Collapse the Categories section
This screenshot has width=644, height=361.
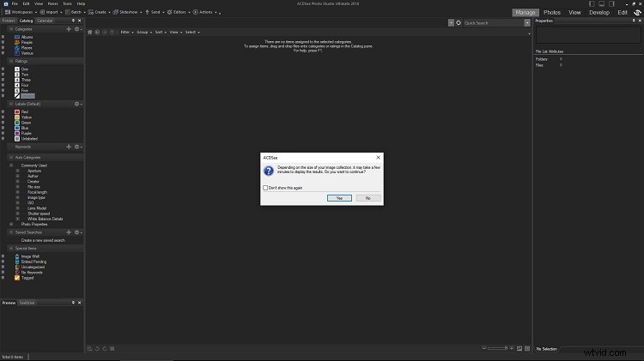(11, 29)
